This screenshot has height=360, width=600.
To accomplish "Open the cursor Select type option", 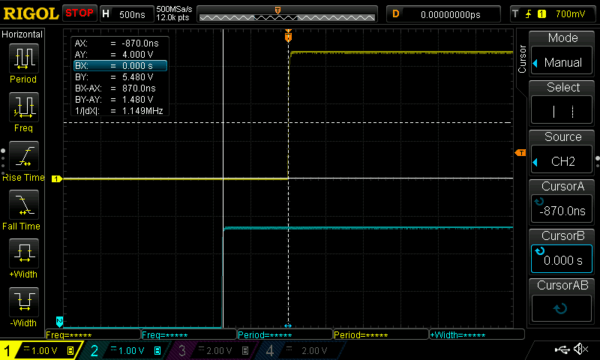I will pos(562,103).
